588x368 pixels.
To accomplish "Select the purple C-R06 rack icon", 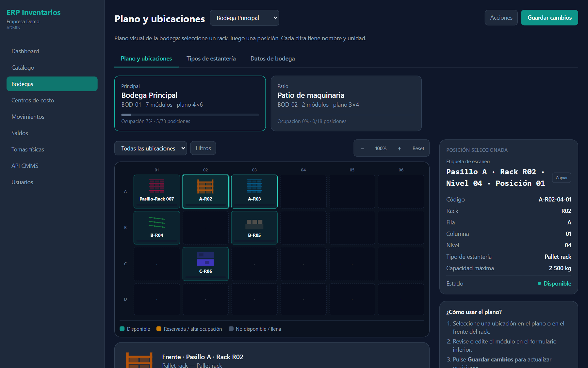I will (205, 259).
